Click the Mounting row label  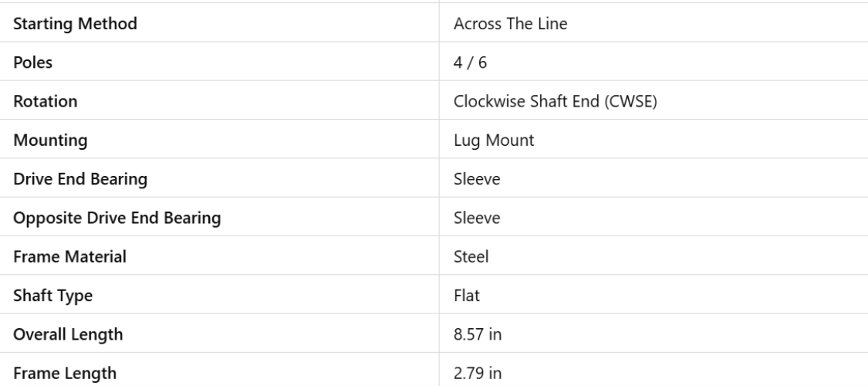click(x=49, y=141)
